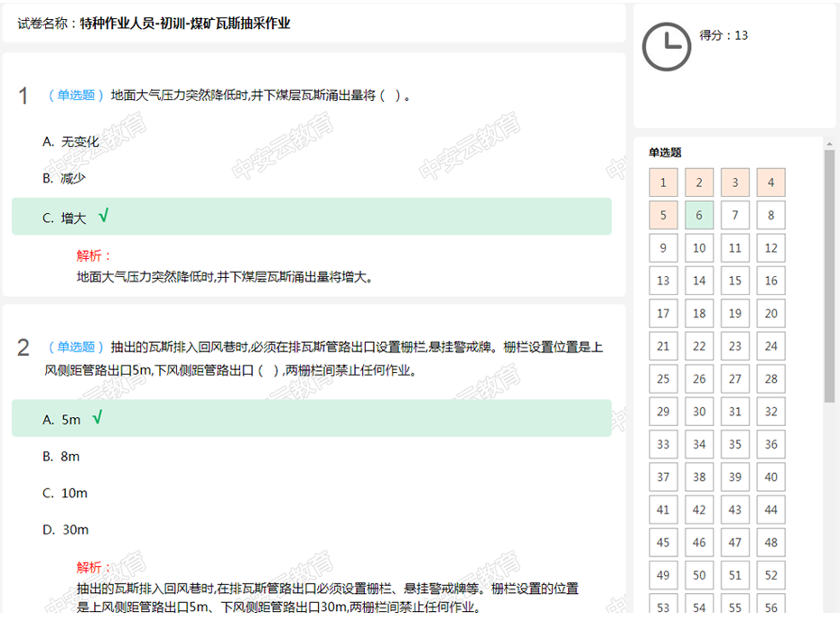Go to question 46 in the navigator

click(x=699, y=543)
